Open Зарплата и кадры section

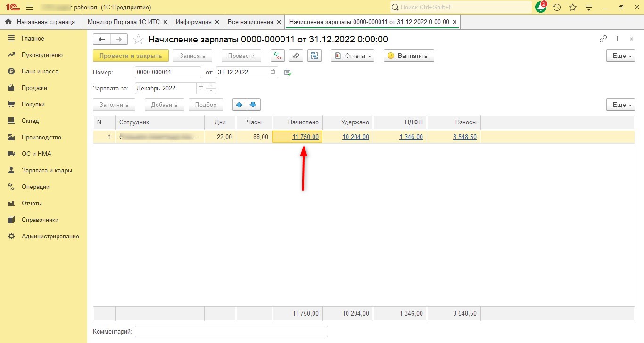(x=47, y=171)
